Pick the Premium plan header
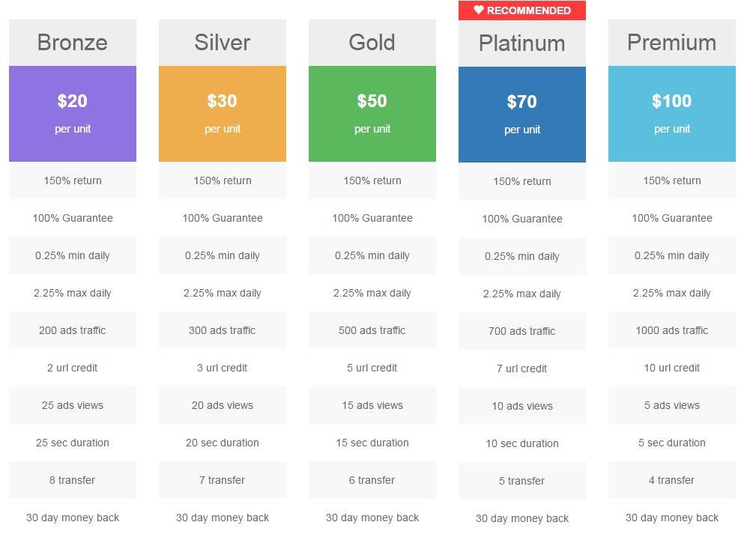 672,43
